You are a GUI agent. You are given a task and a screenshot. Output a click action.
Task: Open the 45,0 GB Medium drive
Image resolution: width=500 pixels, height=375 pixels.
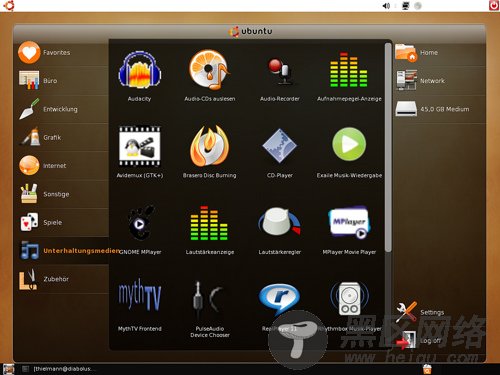coord(439,109)
